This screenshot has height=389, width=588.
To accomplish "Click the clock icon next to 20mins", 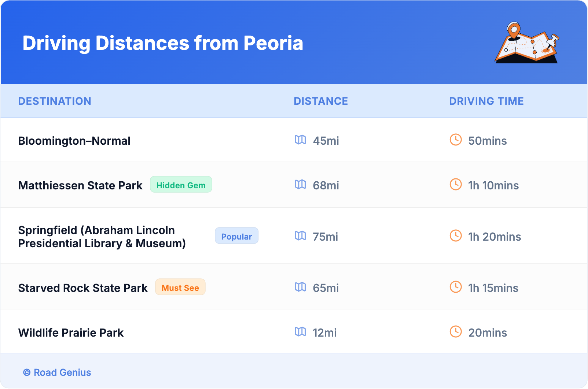I will pos(456,332).
